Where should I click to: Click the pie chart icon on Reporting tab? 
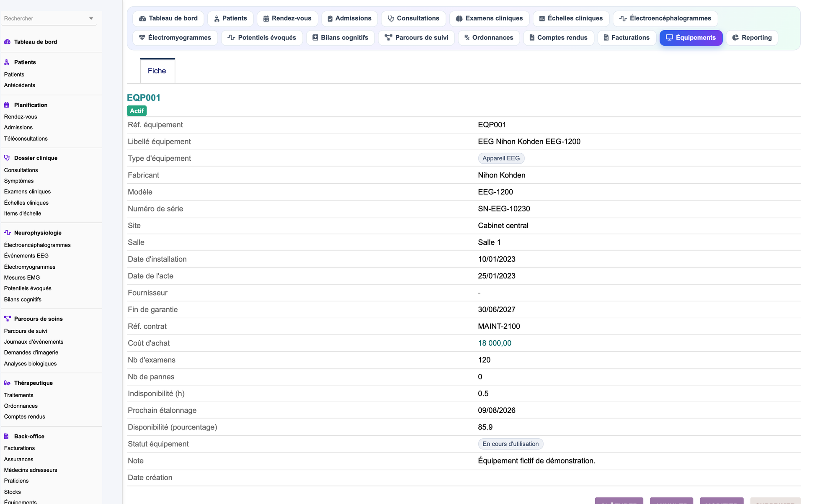pos(735,38)
